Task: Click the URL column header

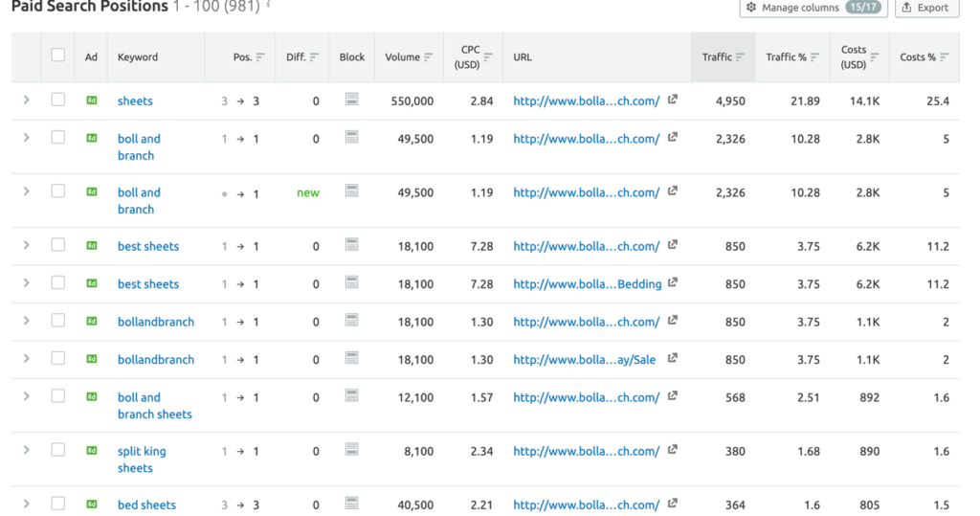Action: [x=523, y=56]
